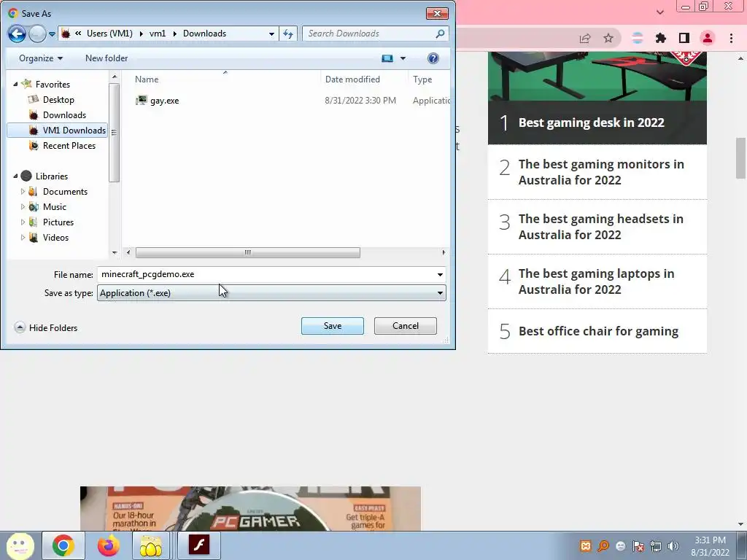Click the volume speaker tray icon
Image resolution: width=747 pixels, height=560 pixels.
click(x=673, y=546)
